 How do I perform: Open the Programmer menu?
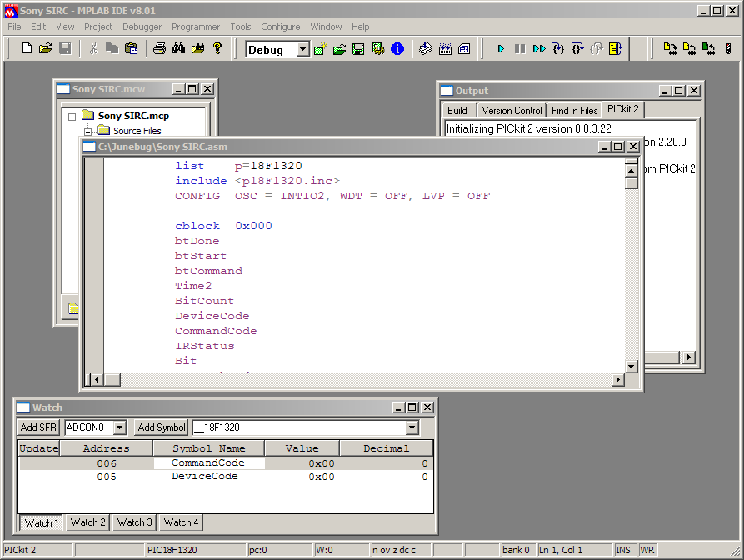tap(196, 27)
